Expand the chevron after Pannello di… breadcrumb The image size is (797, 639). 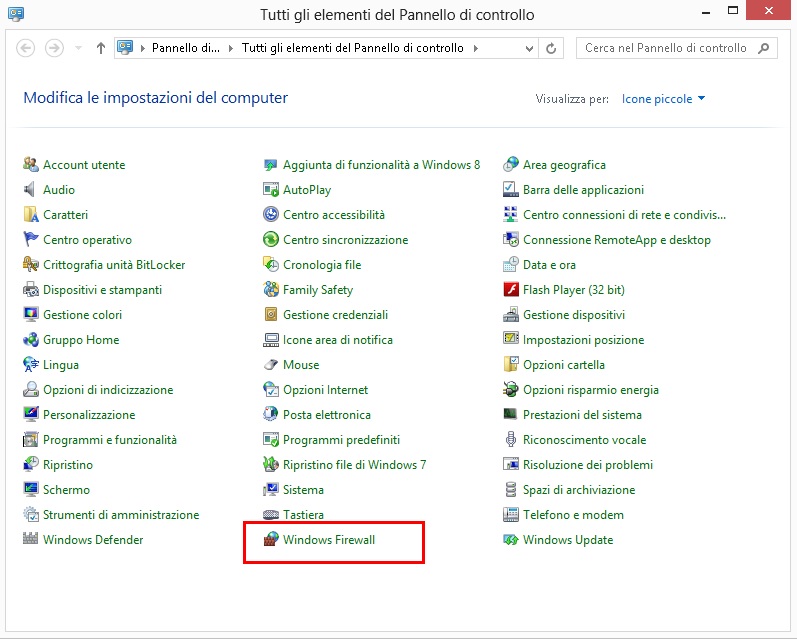coord(232,48)
